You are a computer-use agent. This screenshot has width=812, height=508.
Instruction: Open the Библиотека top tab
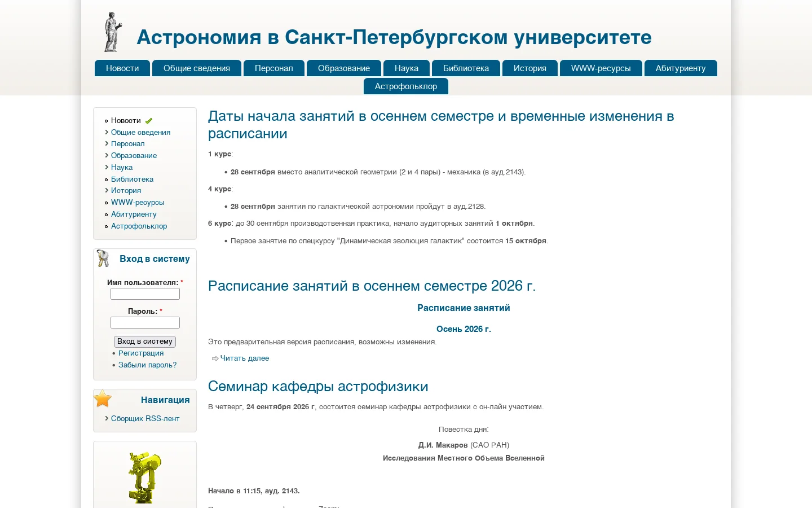(466, 68)
